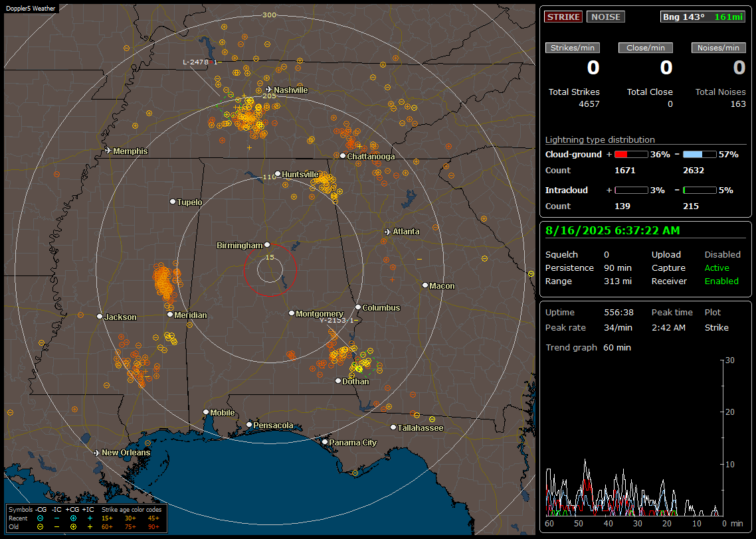
Task: Click the positive cloud-ground red percentage bar
Action: pos(631,155)
